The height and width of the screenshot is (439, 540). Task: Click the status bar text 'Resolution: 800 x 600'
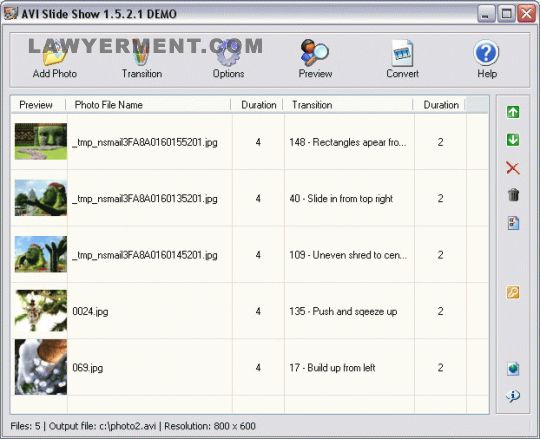coord(210,426)
